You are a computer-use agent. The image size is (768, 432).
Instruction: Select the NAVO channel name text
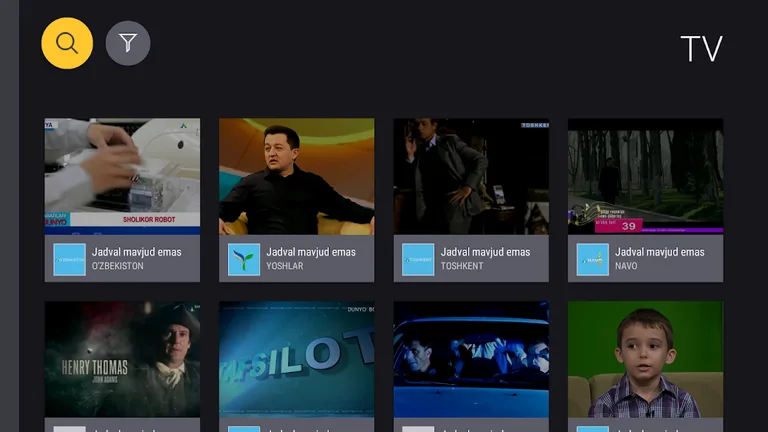(626, 266)
